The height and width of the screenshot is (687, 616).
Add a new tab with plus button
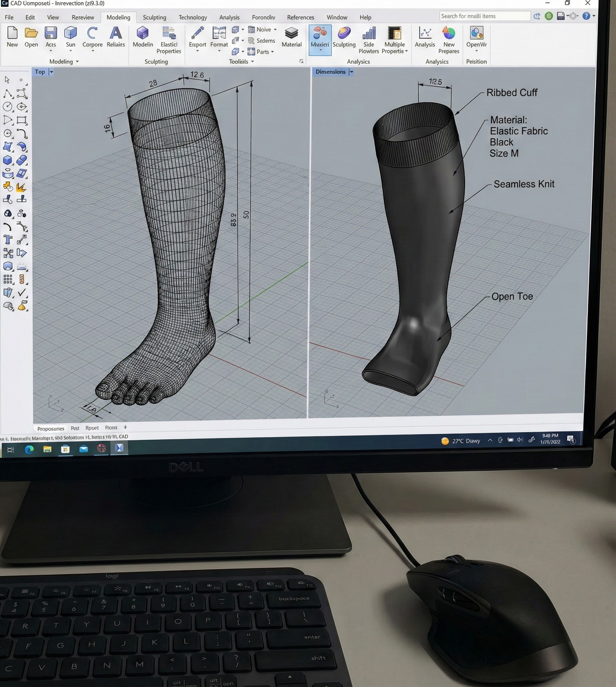click(125, 427)
